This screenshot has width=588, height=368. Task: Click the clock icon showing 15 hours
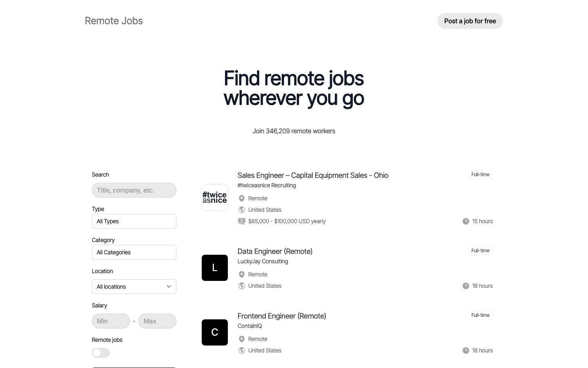466,221
